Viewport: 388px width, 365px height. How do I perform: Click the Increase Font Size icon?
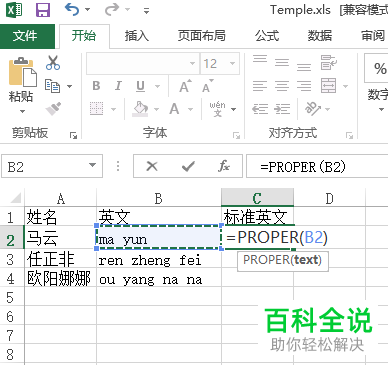click(x=185, y=86)
